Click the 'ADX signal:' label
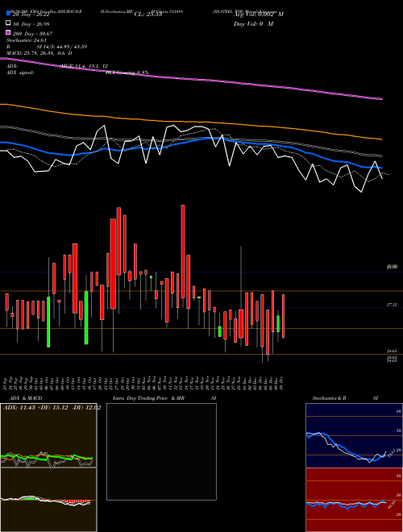This screenshot has width=403, height=532. pos(20,73)
